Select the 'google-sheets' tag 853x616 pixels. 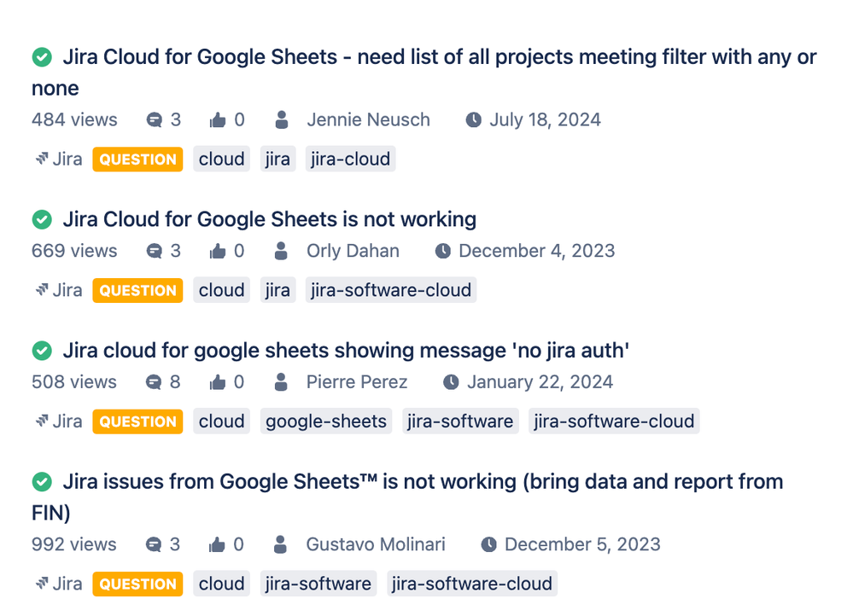[x=325, y=421]
